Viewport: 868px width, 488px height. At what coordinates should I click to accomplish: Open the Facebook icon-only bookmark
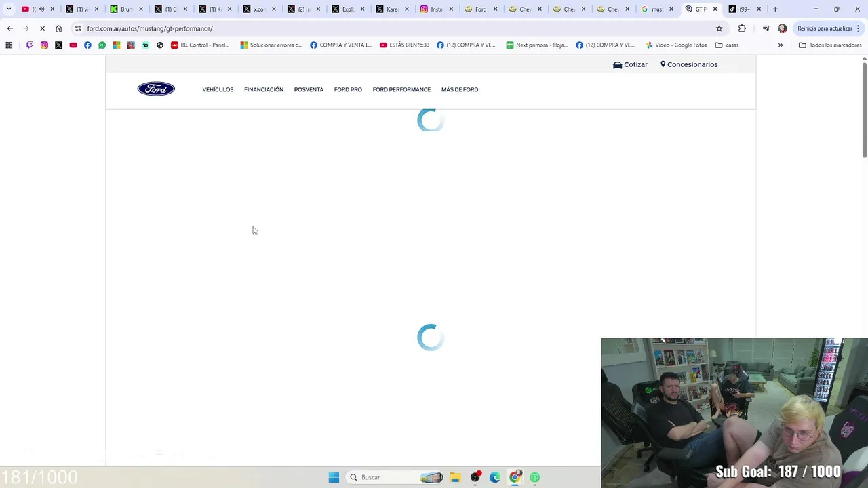coord(87,45)
